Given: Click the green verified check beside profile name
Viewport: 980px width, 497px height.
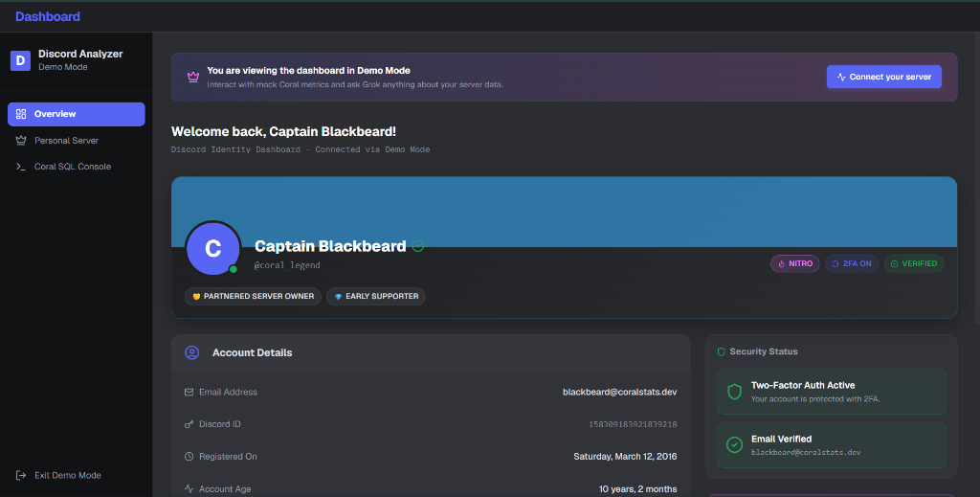Looking at the screenshot, I should 418,246.
